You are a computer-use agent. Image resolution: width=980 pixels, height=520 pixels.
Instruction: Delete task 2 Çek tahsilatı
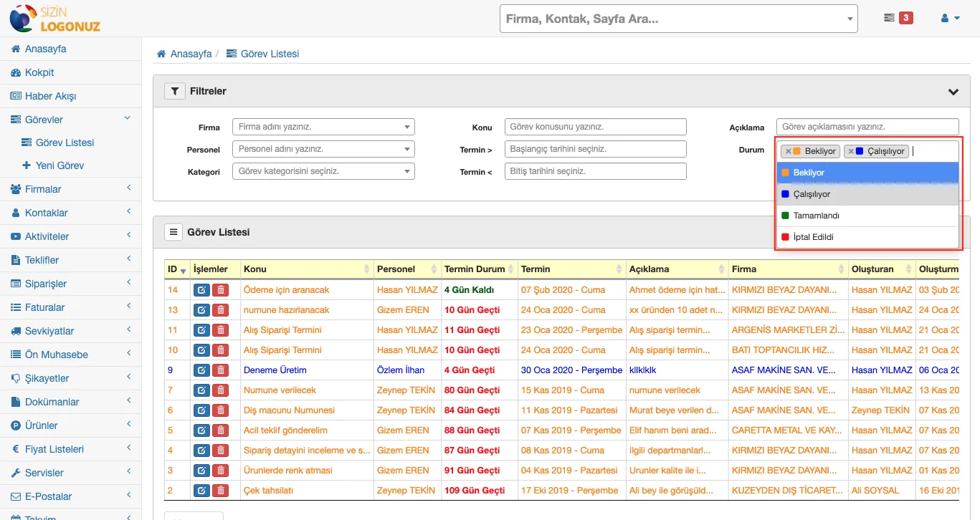point(221,491)
